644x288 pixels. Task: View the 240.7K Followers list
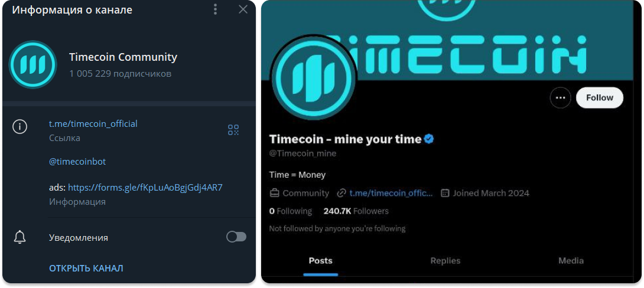[356, 211]
